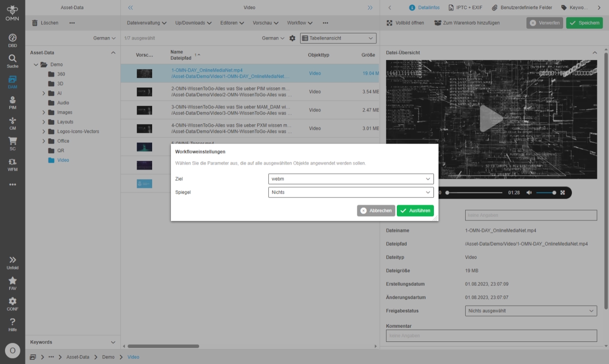The height and width of the screenshot is (364, 609).
Task: Open the DBD dashboard icon in sidebar
Action: tap(13, 40)
